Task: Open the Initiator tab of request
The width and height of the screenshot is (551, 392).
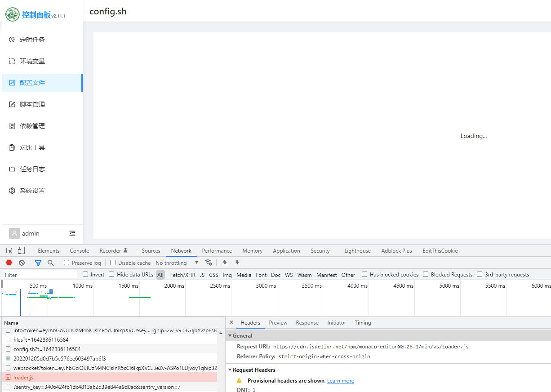Action: tap(337, 323)
